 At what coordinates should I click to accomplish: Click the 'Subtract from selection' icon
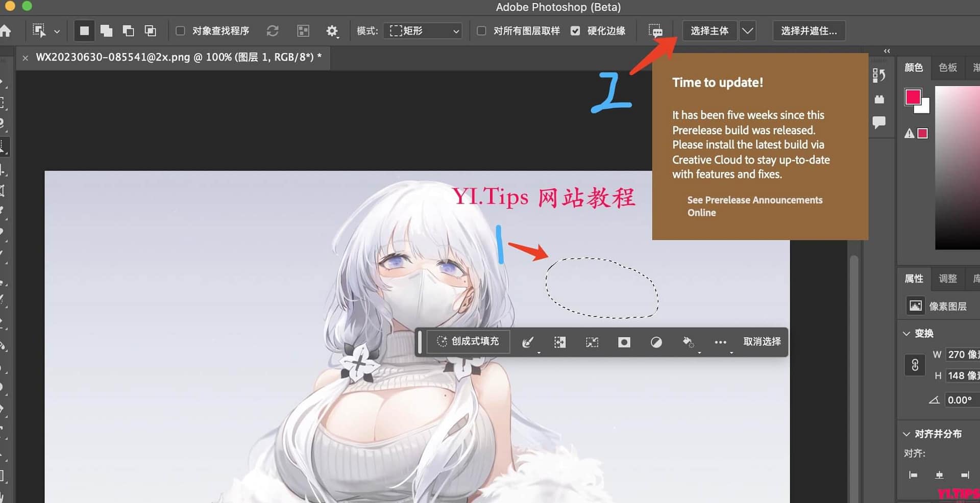(128, 31)
